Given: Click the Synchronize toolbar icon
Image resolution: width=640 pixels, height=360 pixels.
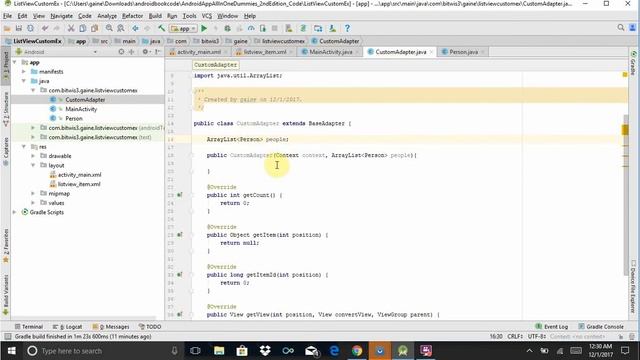Looking at the screenshot, I should click(31, 29).
